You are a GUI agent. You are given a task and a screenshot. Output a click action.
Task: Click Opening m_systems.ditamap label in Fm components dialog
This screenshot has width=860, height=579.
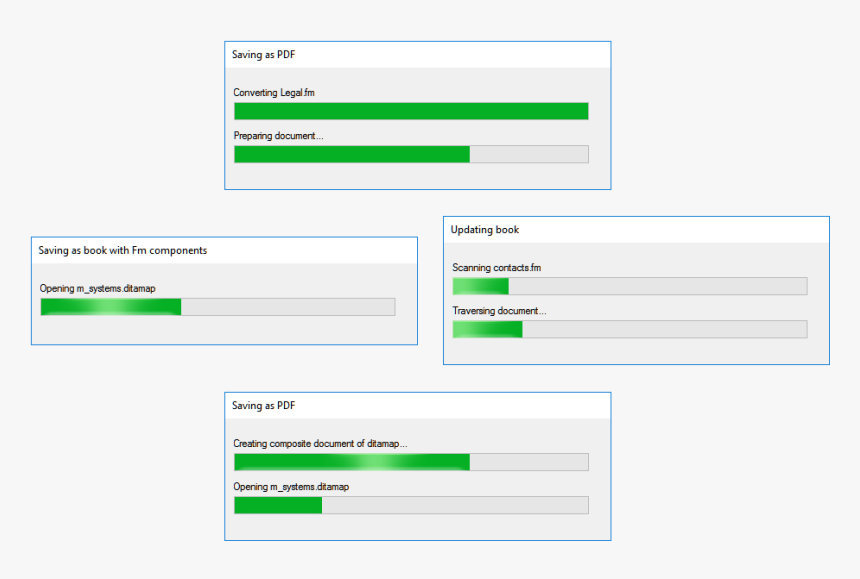click(x=98, y=288)
